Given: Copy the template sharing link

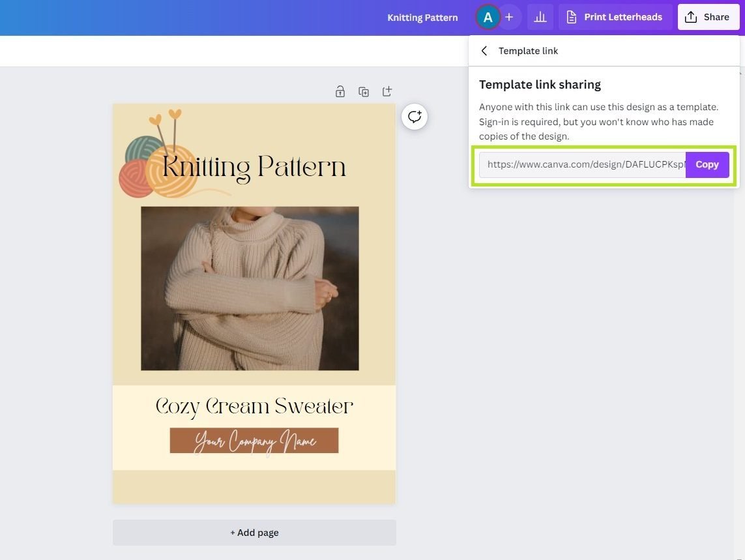Looking at the screenshot, I should point(707,164).
